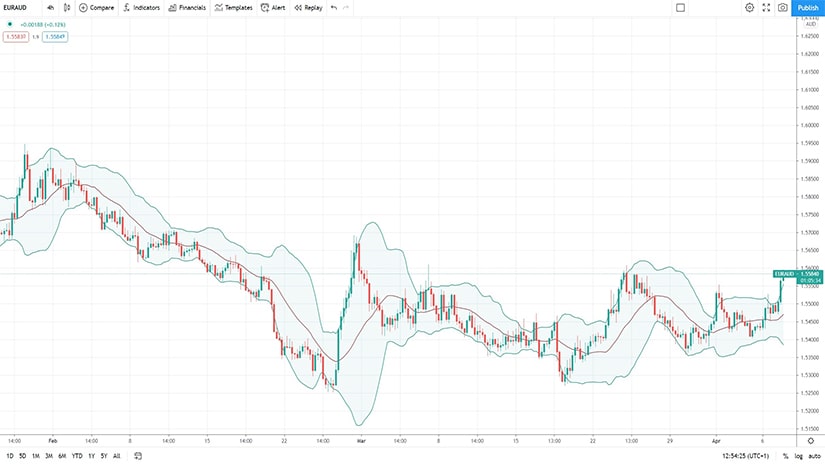The height and width of the screenshot is (464, 825).
Task: Undo the last chart action
Action: [333, 7]
